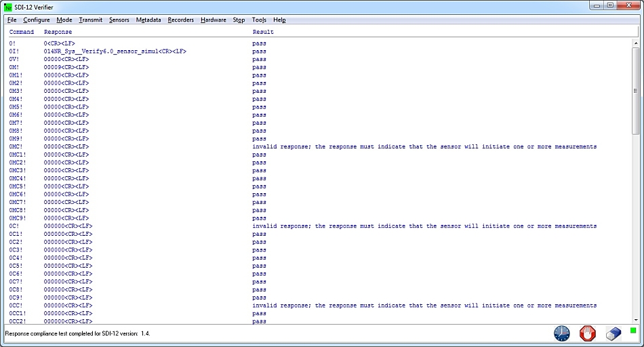The image size is (644, 347).
Task: Click the invalid response message for 0MC!
Action: [x=424, y=146]
